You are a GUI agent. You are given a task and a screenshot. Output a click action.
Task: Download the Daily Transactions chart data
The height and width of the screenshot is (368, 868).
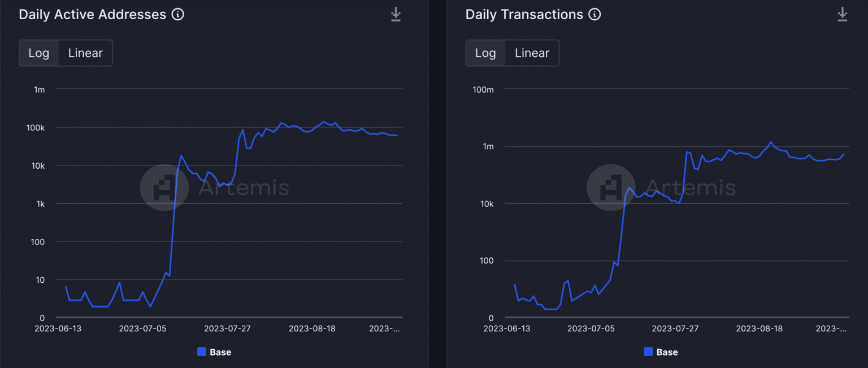pos(842,15)
